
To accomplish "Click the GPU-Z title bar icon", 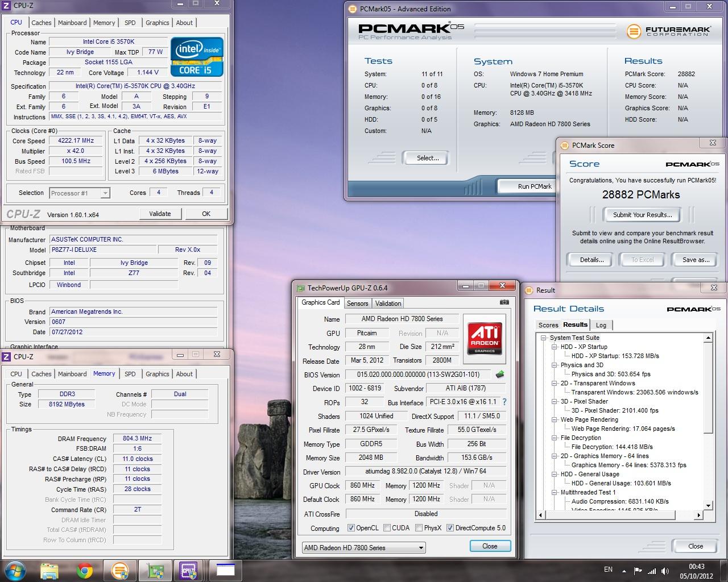I will coord(300,288).
